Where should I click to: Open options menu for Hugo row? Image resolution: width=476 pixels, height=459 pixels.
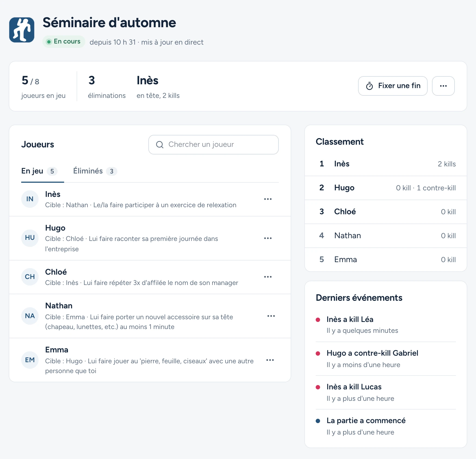(268, 238)
